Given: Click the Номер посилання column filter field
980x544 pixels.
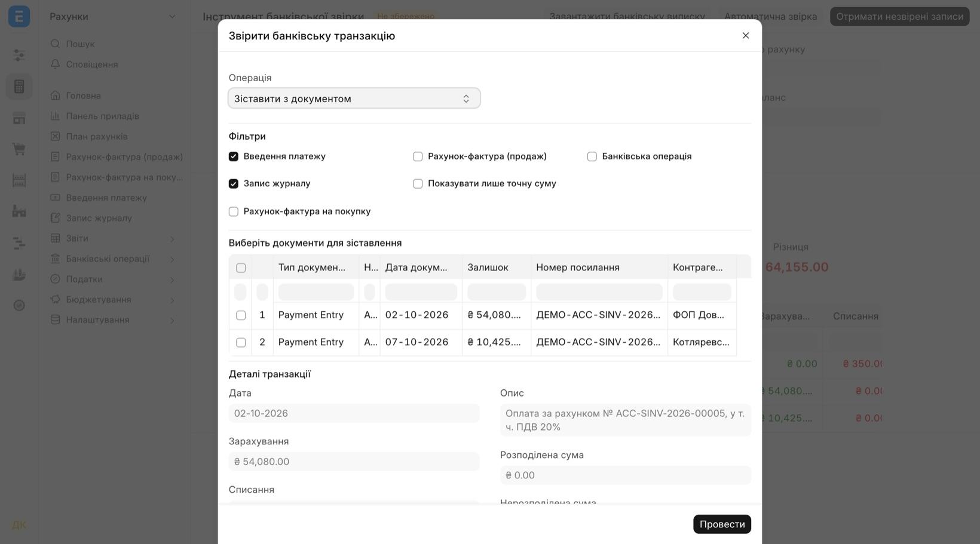Looking at the screenshot, I should [599, 292].
